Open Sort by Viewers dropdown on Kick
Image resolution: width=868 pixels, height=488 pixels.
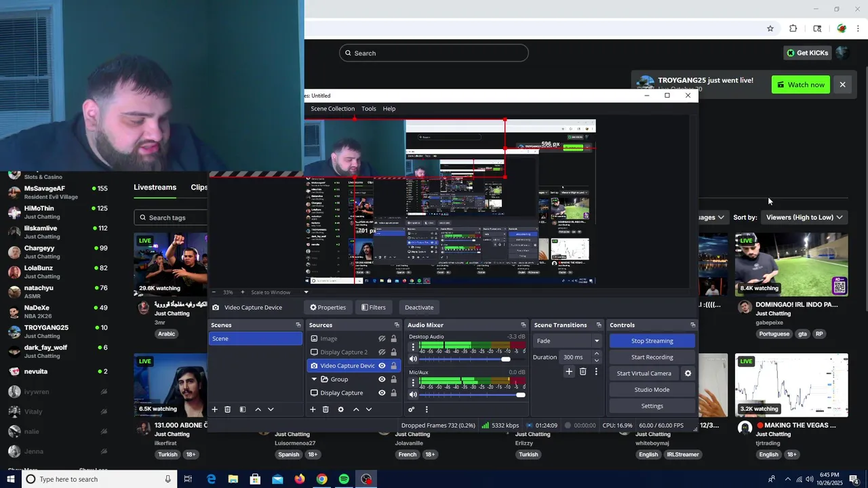(804, 218)
